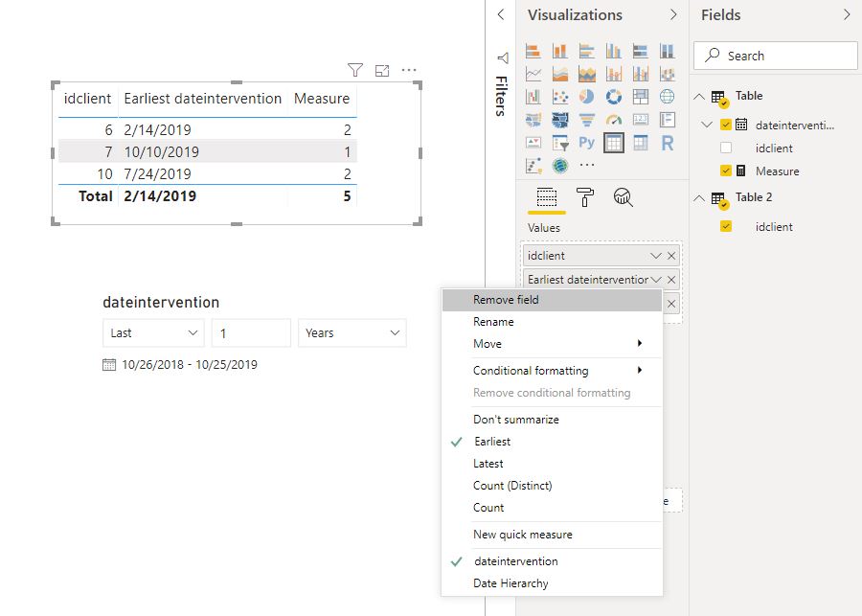Select the ArcGIS Maps visual

coord(560,166)
